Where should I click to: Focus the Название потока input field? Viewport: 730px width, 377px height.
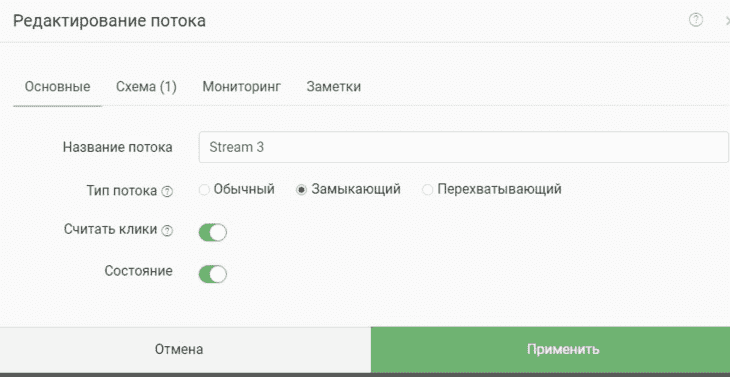463,147
